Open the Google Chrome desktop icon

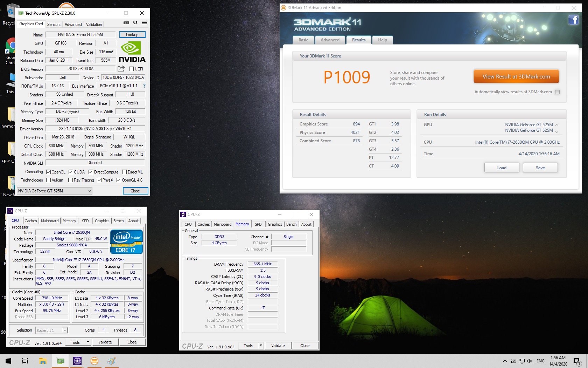[x=10, y=51]
